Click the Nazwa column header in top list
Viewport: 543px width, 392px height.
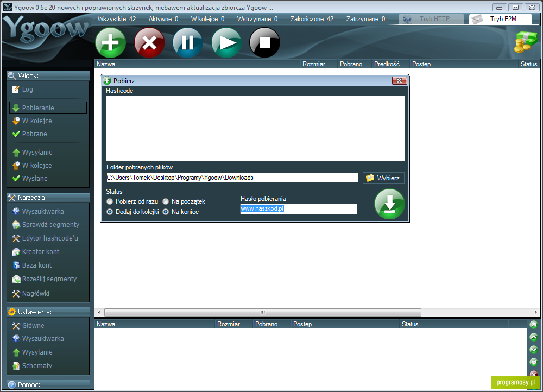[x=198, y=64]
